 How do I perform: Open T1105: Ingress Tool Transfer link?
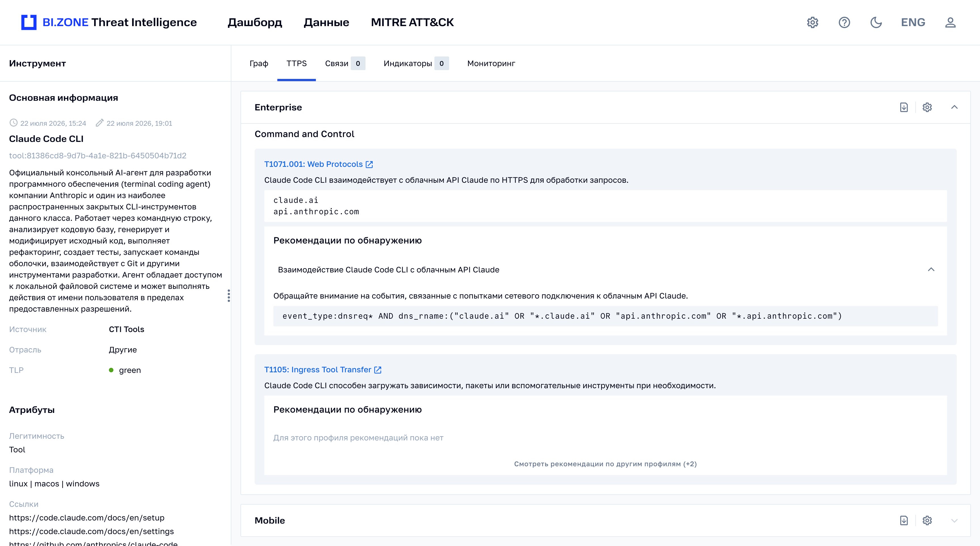(x=318, y=370)
